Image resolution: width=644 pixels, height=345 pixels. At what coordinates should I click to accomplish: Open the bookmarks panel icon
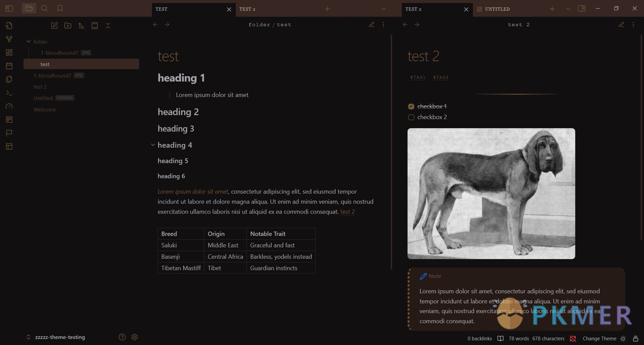tap(60, 8)
